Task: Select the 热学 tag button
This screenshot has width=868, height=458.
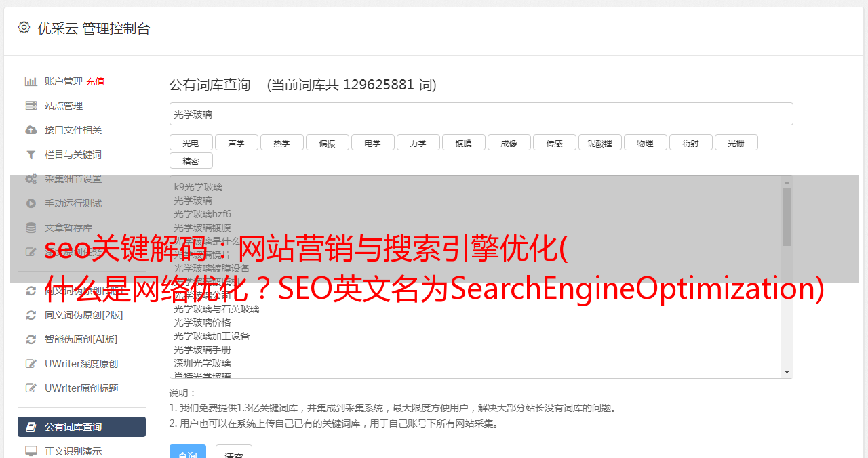Action: [282, 142]
